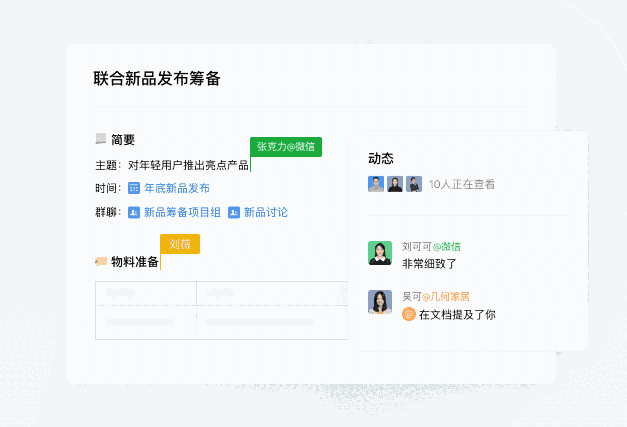Click the notepad icon beside 简要
Viewport: 627px width, 427px height.
[101, 139]
